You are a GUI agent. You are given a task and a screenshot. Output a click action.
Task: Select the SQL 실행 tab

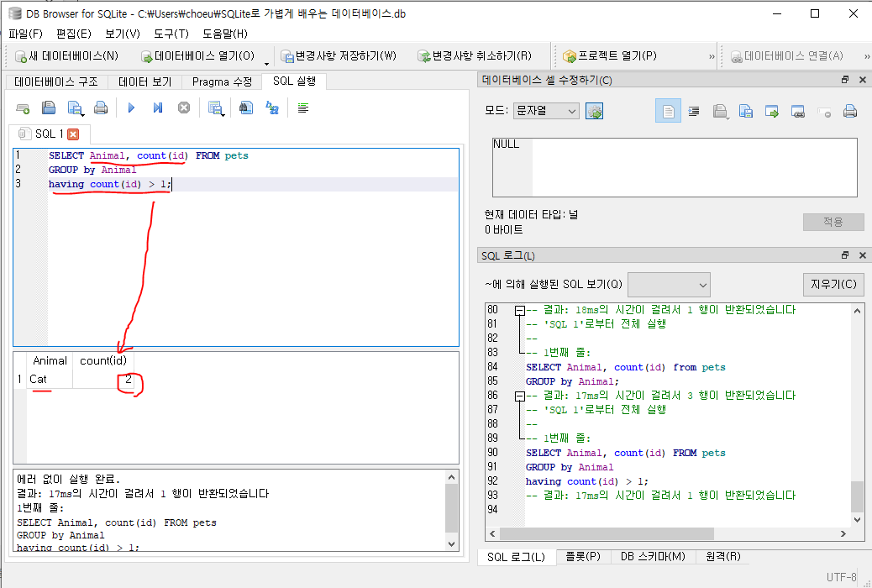(294, 81)
